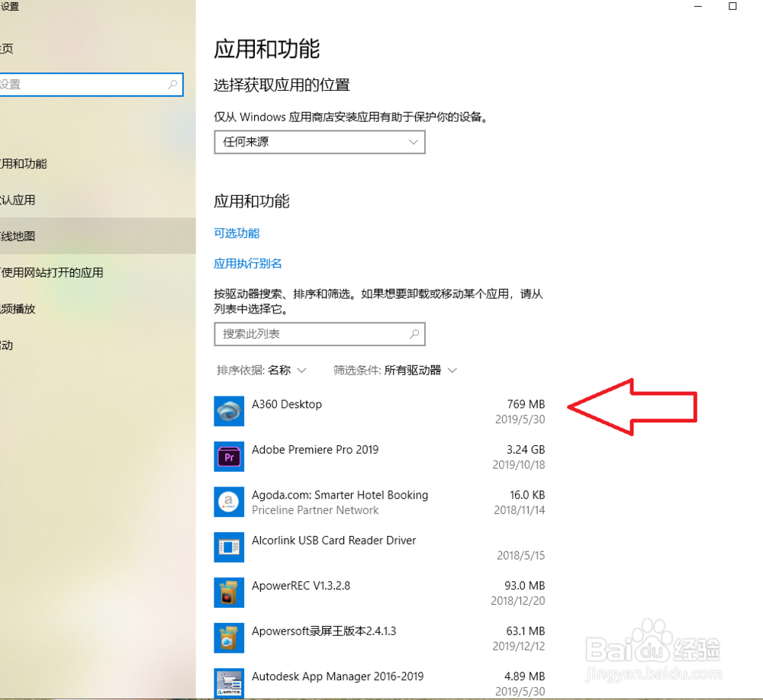763x700 pixels.
Task: Click the 2018/11/14 install date
Action: click(x=519, y=510)
